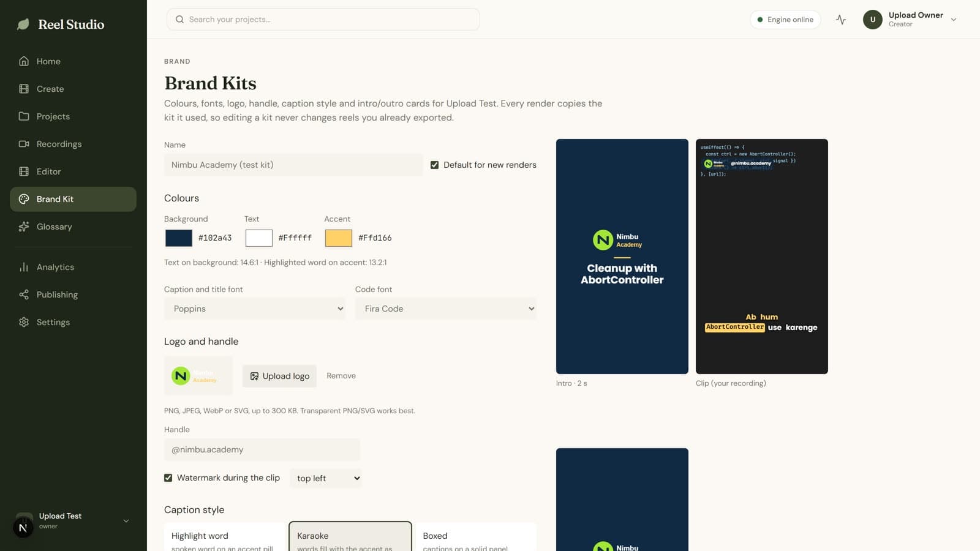The image size is (980, 551).
Task: Open Create in the sidebar
Action: click(73, 89)
